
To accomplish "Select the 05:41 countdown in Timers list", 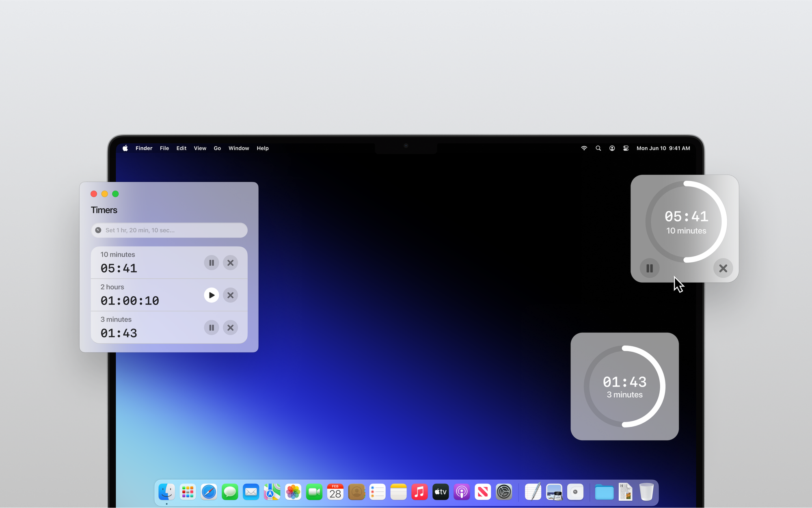I will 119,268.
